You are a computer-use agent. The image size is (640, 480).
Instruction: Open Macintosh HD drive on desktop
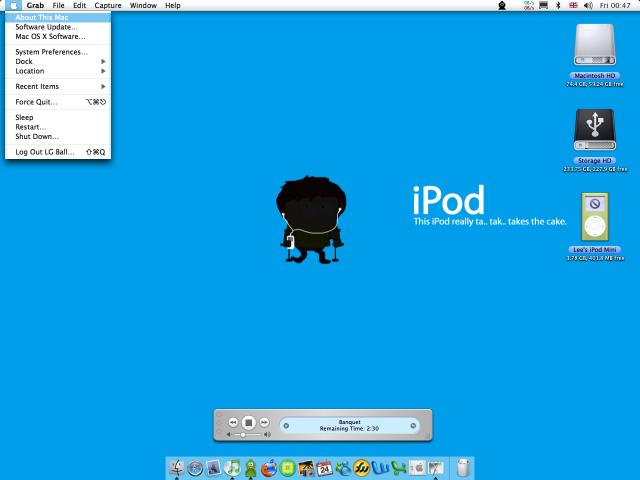coord(595,45)
